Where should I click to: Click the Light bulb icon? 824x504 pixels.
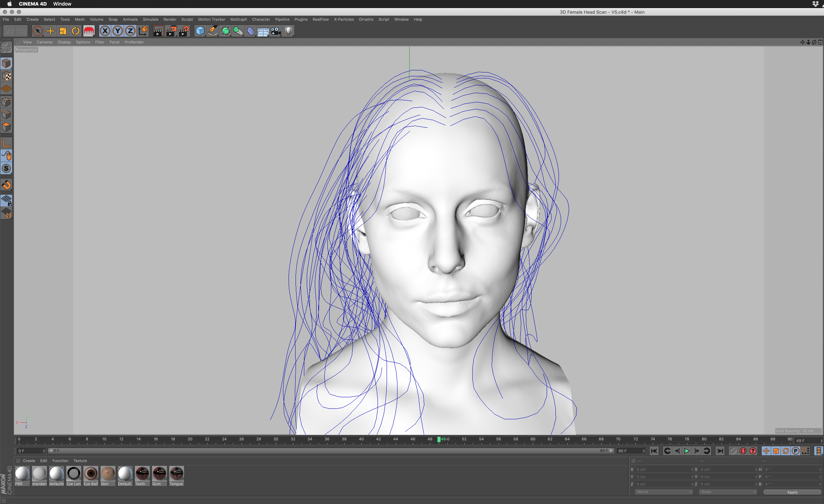(x=289, y=31)
